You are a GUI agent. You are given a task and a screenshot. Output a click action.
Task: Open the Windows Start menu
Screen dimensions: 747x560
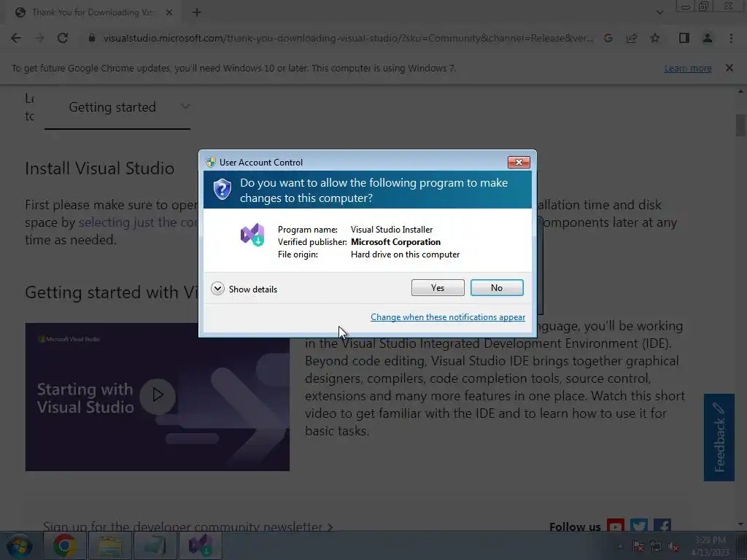20,545
